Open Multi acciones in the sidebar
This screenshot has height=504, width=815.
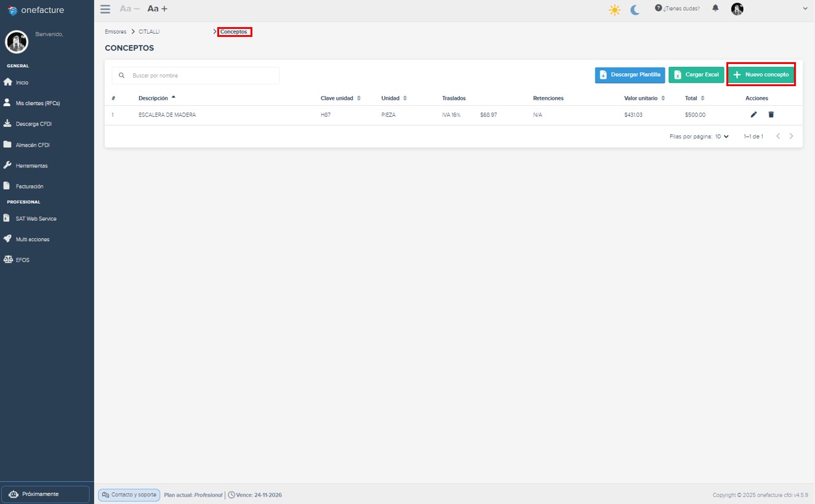click(x=34, y=239)
